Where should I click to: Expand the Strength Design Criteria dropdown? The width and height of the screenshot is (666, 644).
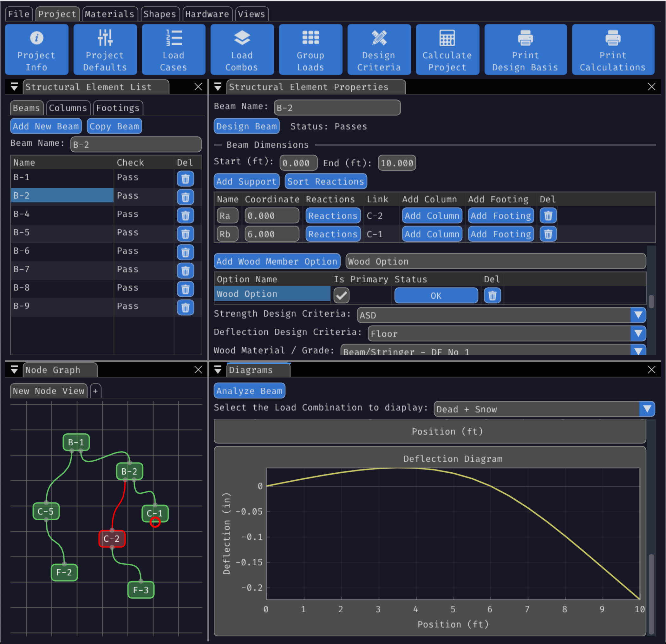[638, 315]
